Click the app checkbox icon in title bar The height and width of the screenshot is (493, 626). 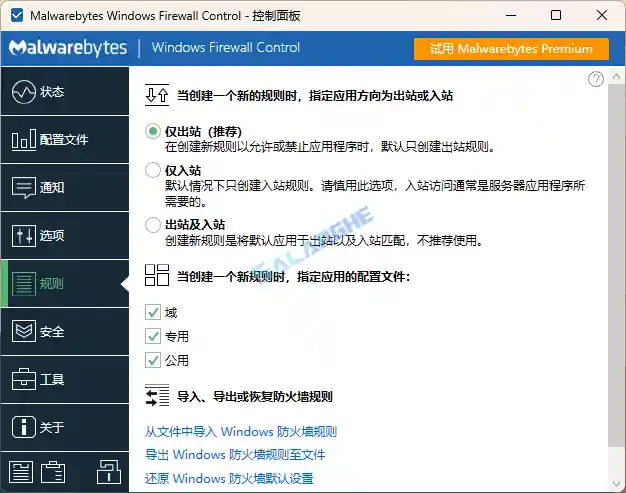(x=17, y=16)
